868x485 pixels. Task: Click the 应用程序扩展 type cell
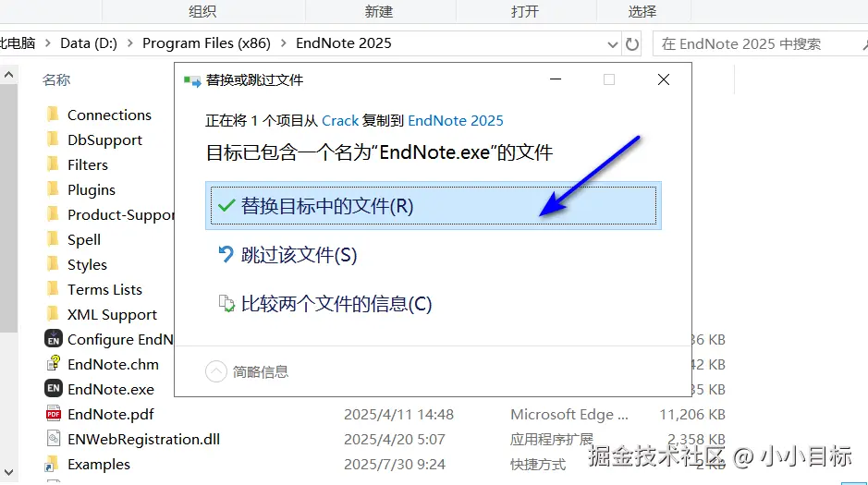pos(551,440)
